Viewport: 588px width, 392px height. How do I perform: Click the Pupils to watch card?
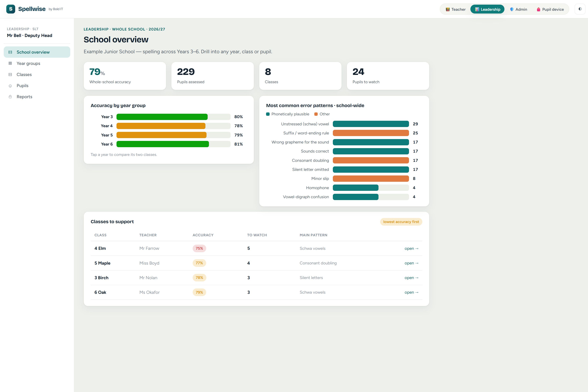point(388,76)
